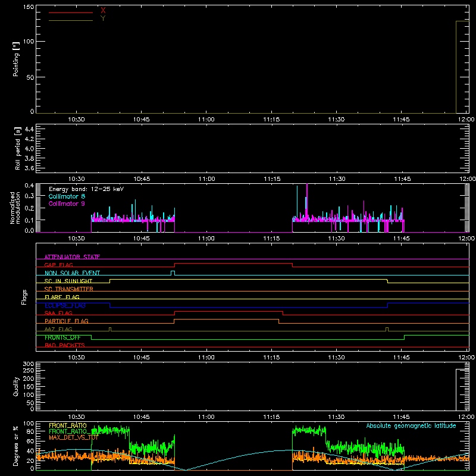Click the 0.2 tick on modulation axis
This screenshot has height=476, width=476.
[x=29, y=208]
